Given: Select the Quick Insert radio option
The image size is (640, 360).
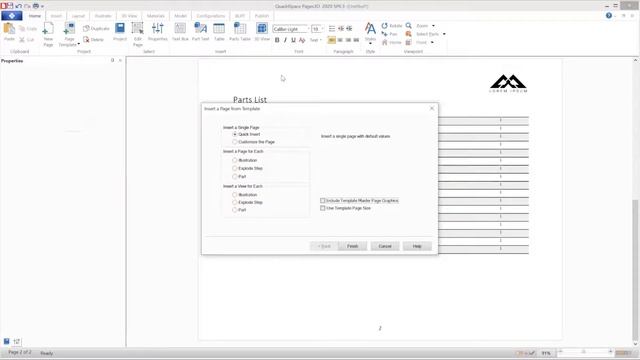Looking at the screenshot, I should (235, 134).
